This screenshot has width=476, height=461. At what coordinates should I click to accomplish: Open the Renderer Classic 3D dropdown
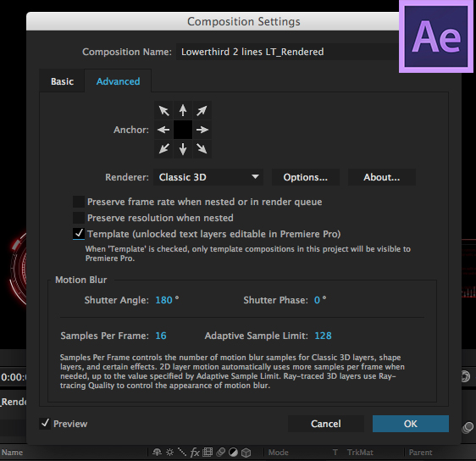tap(208, 177)
